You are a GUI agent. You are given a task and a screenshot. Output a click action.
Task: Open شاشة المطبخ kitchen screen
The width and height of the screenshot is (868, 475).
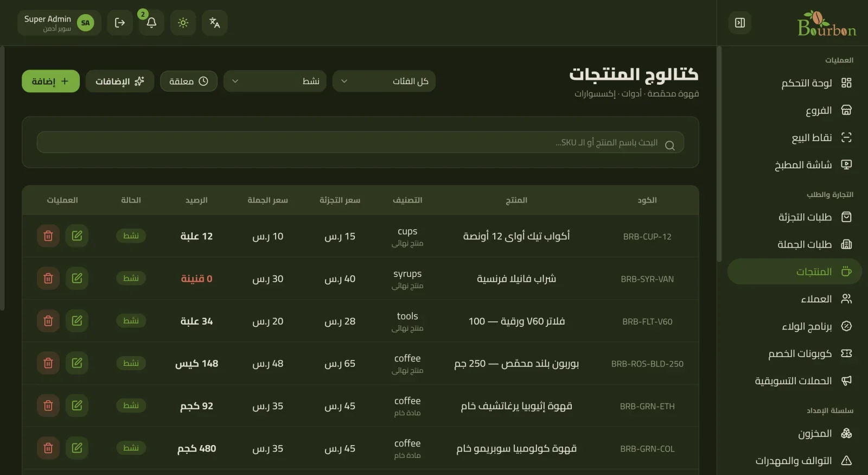795,165
